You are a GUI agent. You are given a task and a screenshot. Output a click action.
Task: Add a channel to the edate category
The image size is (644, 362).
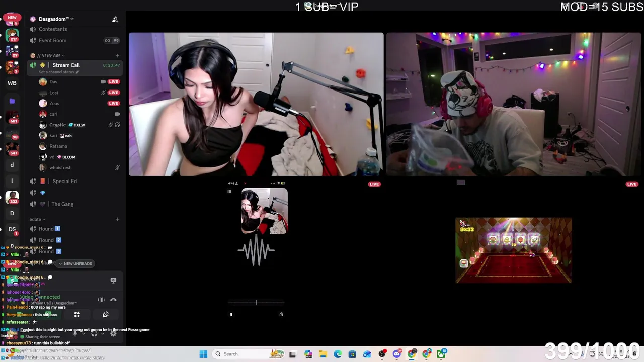117,219
